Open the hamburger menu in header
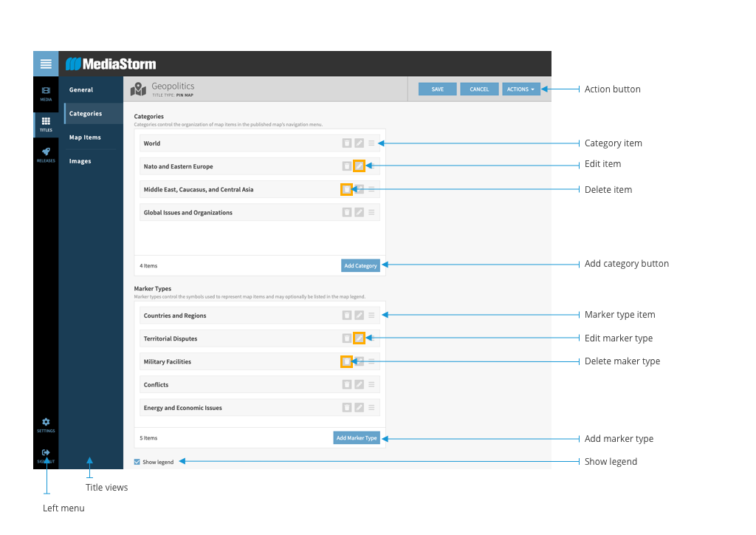756x535 pixels. pyautogui.click(x=46, y=64)
